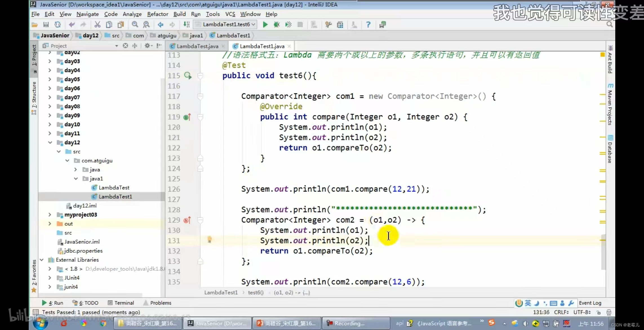The width and height of the screenshot is (644, 330).
Task: Open the Event Log
Action: (590, 303)
